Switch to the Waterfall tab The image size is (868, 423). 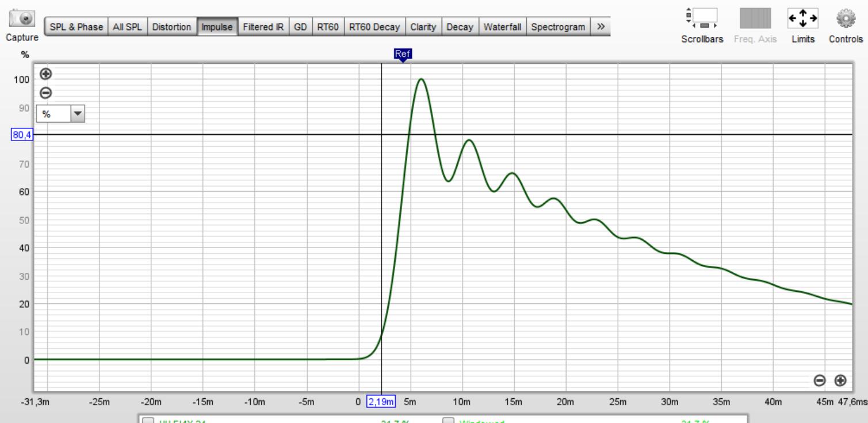[503, 27]
